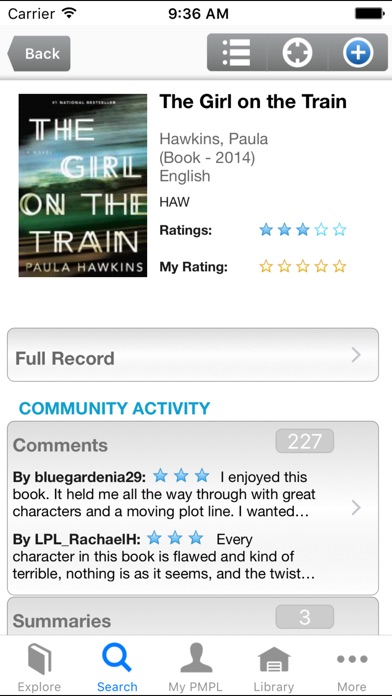Screen dimensions: 392x696
Task: Set My Rating to five stars
Action: pyautogui.click(x=339, y=266)
